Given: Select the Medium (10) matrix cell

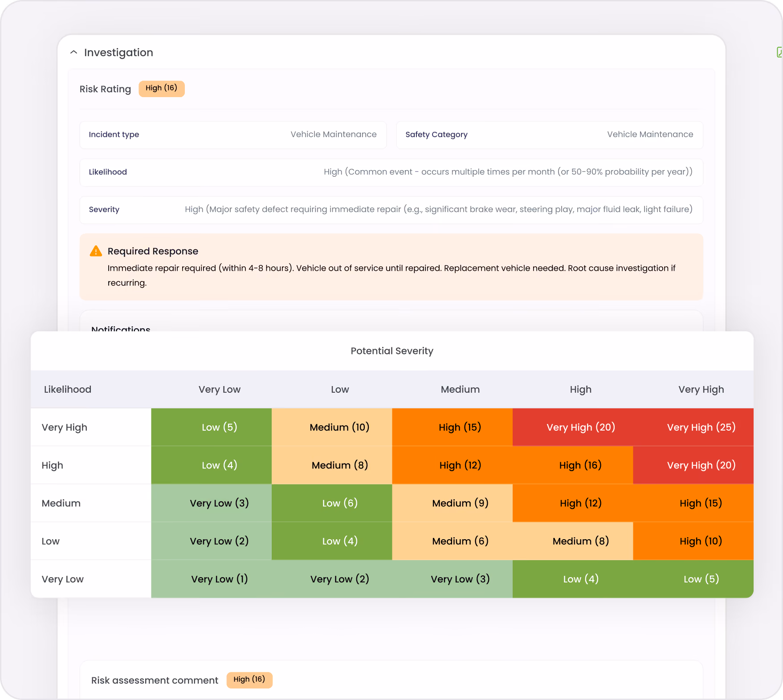Looking at the screenshot, I should (x=332, y=427).
